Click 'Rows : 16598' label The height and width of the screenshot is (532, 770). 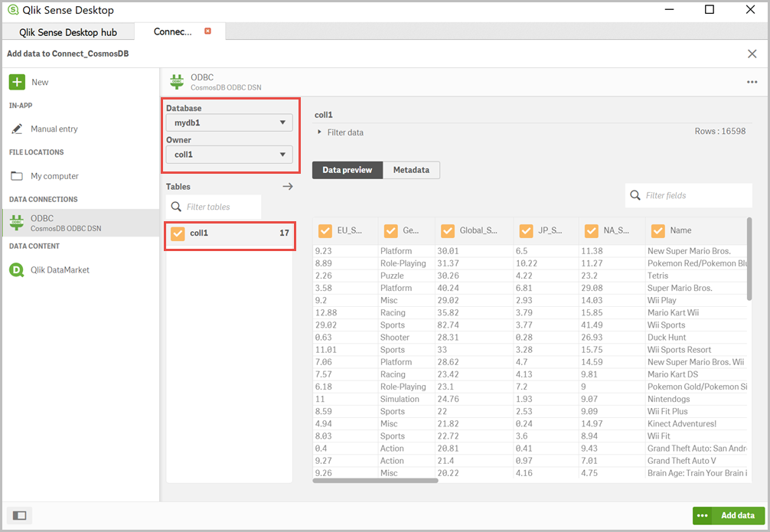pyautogui.click(x=720, y=131)
